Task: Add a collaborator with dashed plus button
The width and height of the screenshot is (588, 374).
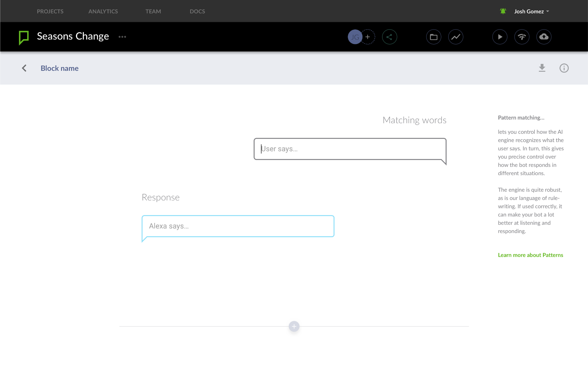Action: (368, 37)
